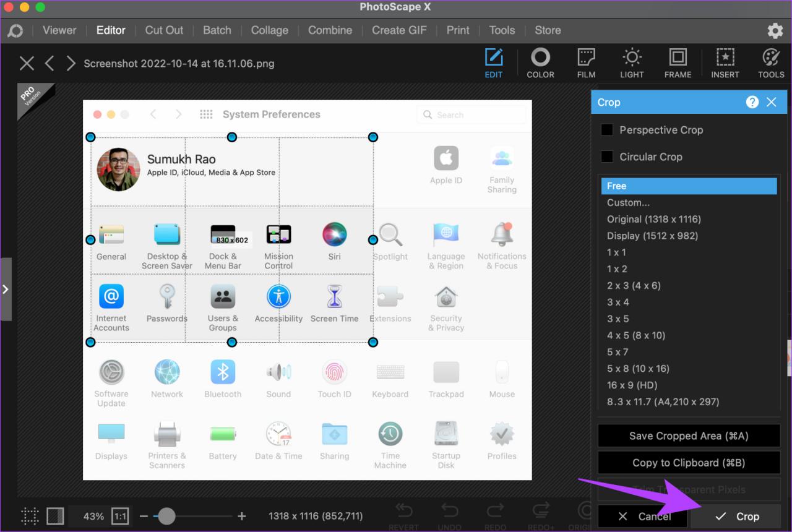Viewport: 792px width, 532px height.
Task: Switch to the Editor tab
Action: [x=111, y=30]
